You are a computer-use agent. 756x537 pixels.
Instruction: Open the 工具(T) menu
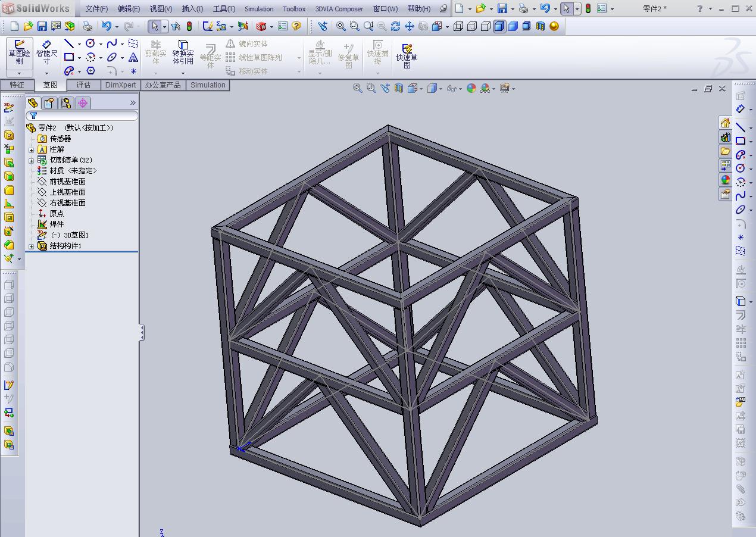(224, 8)
